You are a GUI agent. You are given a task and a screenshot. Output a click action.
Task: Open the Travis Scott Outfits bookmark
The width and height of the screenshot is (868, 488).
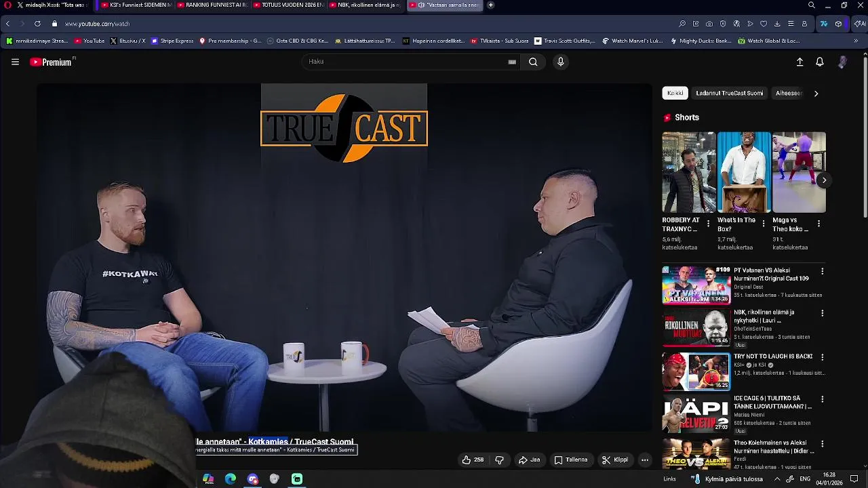(565, 41)
